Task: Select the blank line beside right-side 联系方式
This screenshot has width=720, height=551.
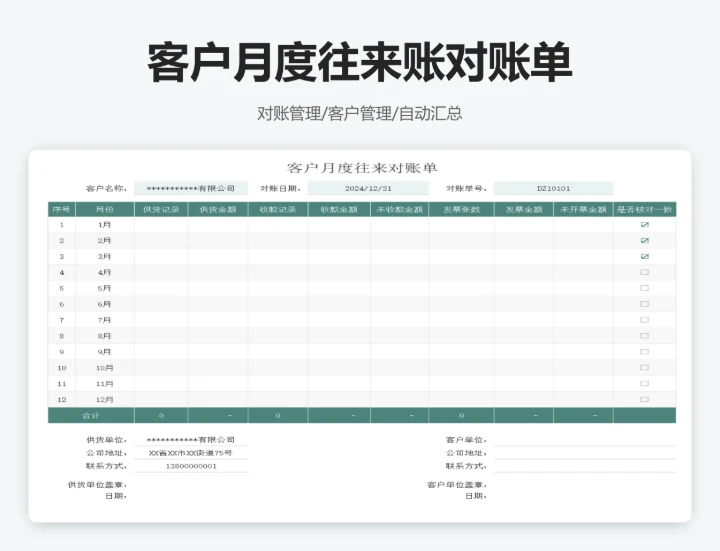Action: 585,466
